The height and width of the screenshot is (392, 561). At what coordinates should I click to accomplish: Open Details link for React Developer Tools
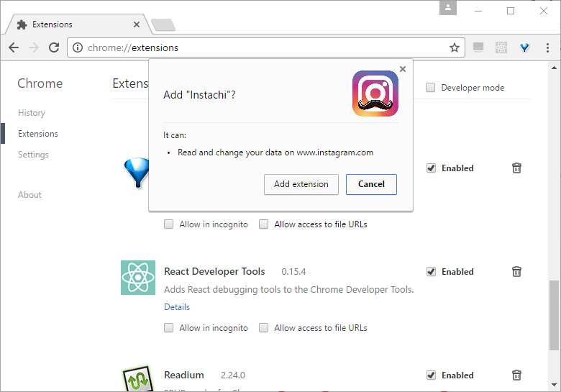tap(177, 307)
